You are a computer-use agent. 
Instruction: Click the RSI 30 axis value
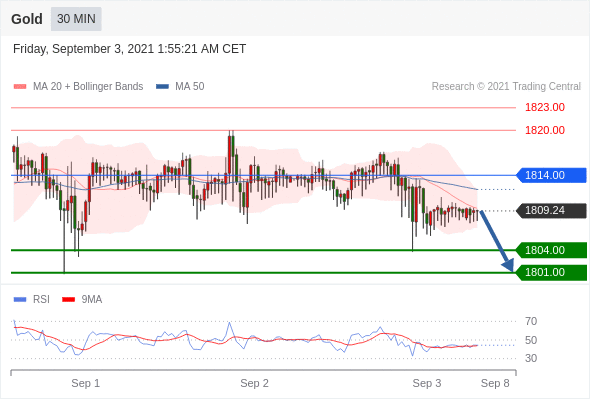531,358
